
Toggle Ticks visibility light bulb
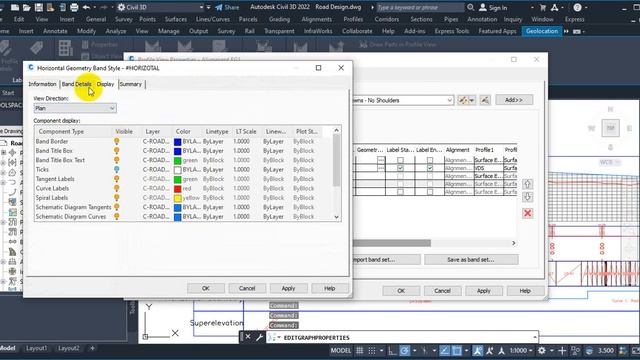[117, 169]
